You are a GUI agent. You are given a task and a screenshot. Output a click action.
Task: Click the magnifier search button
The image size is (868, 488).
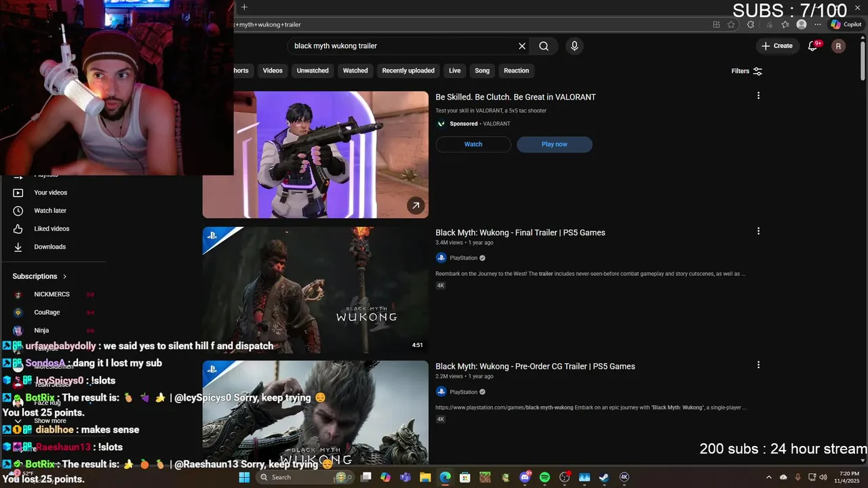tap(544, 46)
